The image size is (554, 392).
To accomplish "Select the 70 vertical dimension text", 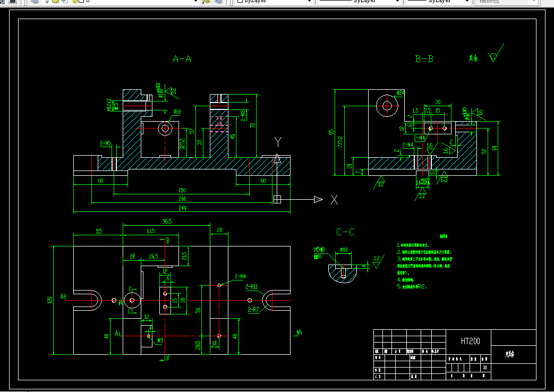I will coord(253,125).
